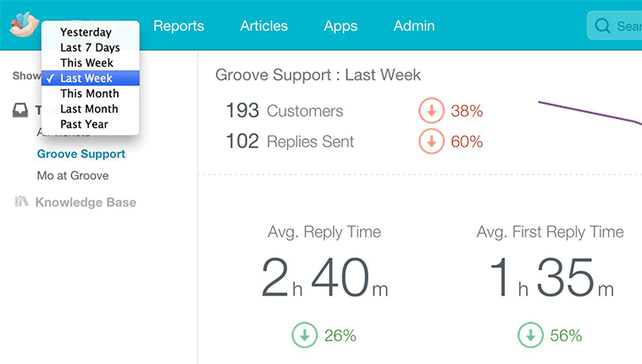Click the inbox tray icon in sidebar
The height and width of the screenshot is (364, 642).
(21, 111)
